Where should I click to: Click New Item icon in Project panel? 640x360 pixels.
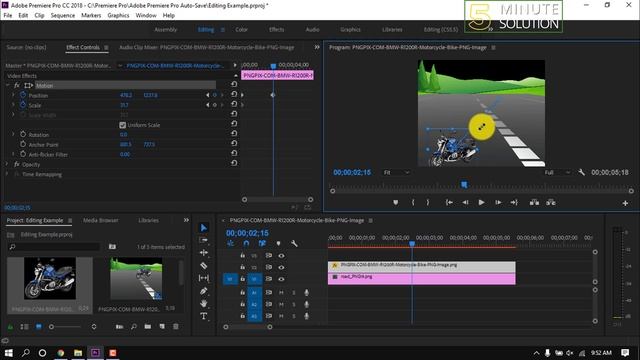pos(162,327)
